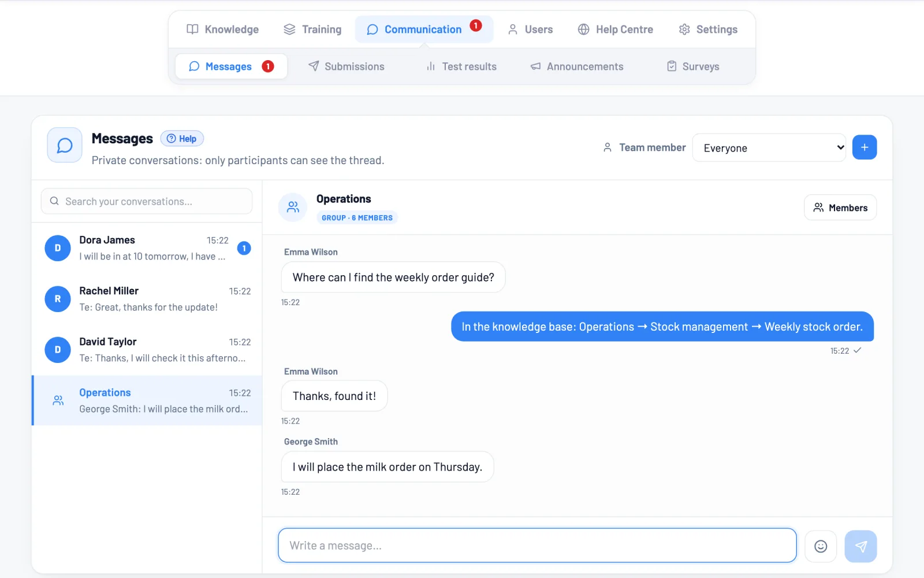Open the emoji picker

click(x=821, y=546)
